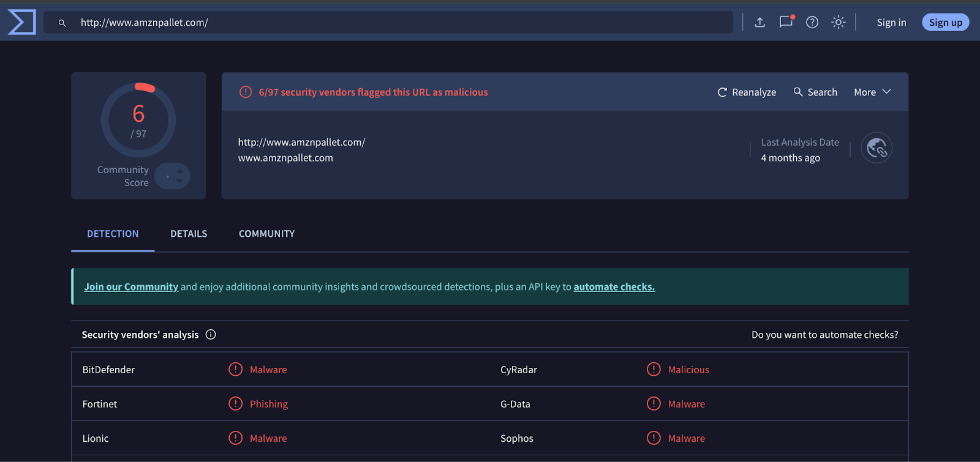Click the Fortinet phishing alert icon
The height and width of the screenshot is (462, 980).
pyautogui.click(x=235, y=403)
